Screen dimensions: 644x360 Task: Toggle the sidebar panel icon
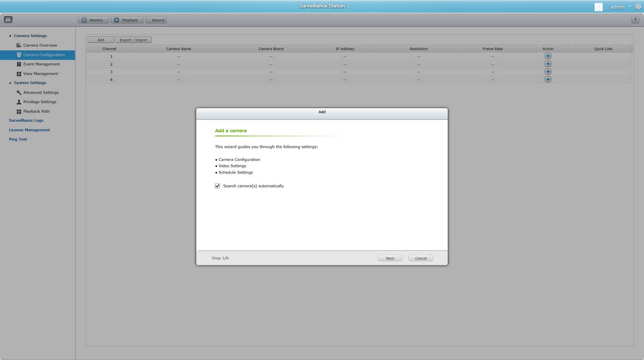8,20
